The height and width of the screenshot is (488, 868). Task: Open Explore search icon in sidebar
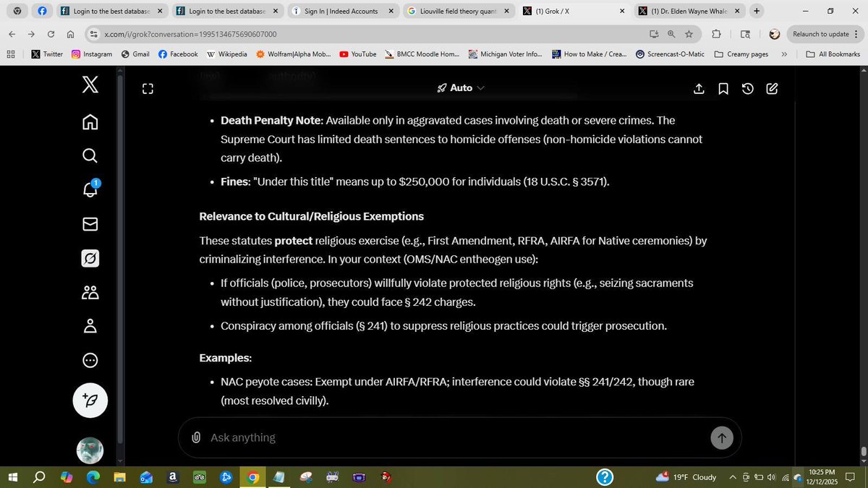90,155
